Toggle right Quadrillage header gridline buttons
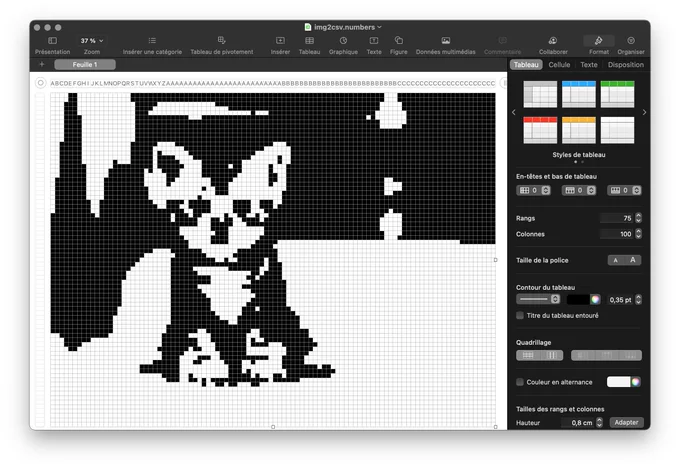The image size is (680, 469). (x=606, y=355)
